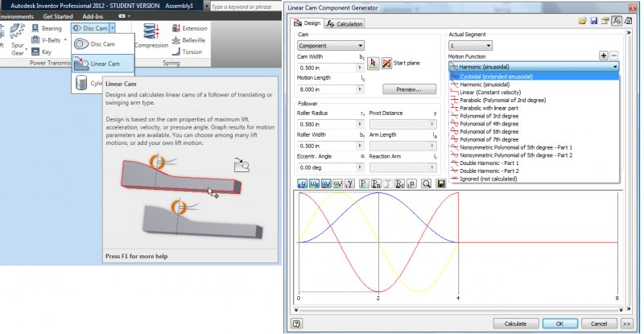Switch to the Calculation tab
The width and height of the screenshot is (644, 334).
[x=345, y=24]
